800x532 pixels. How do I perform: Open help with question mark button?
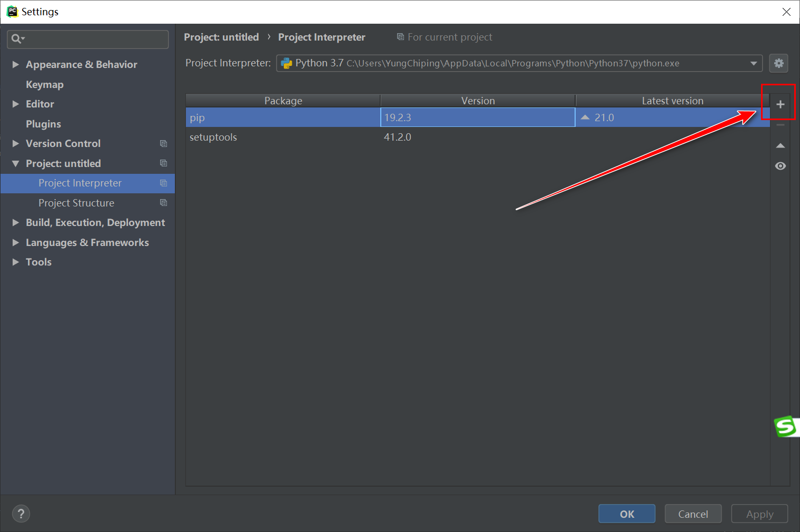(x=21, y=514)
